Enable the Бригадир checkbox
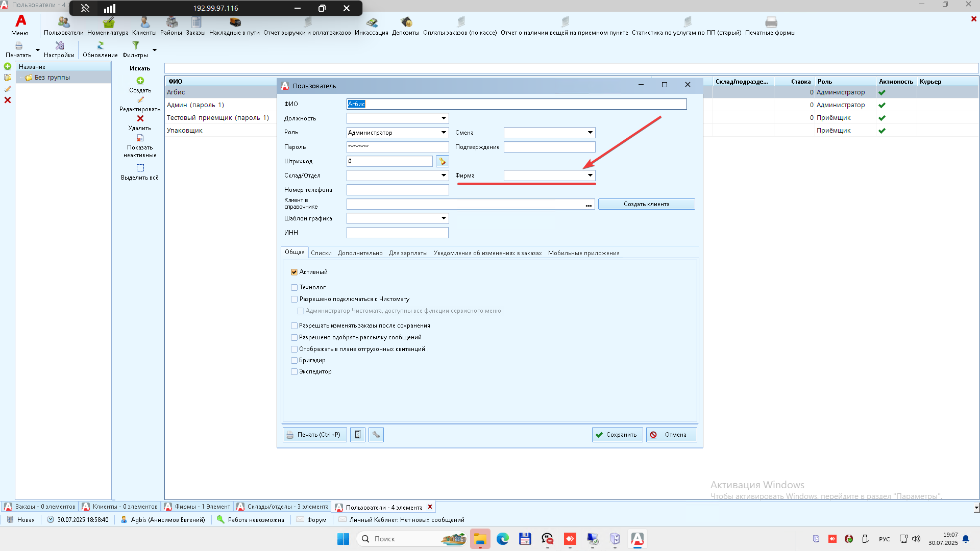The height and width of the screenshot is (551, 980). pyautogui.click(x=294, y=361)
